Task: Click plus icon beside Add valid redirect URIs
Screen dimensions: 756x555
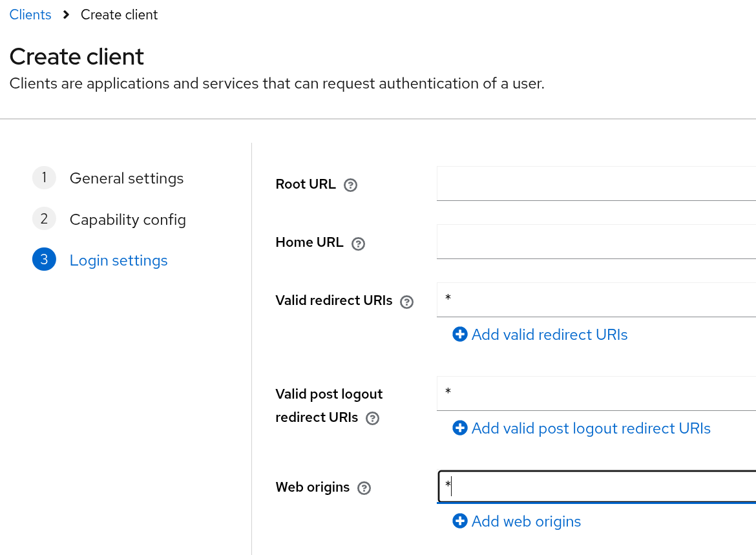Action: [460, 335]
